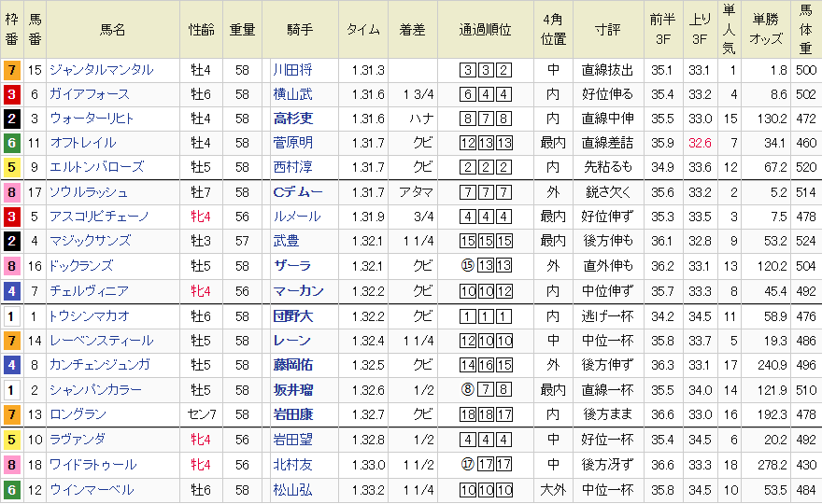Click green bracket 6 in オフトレイル row
This screenshot has height=504, width=822.
pyautogui.click(x=11, y=143)
